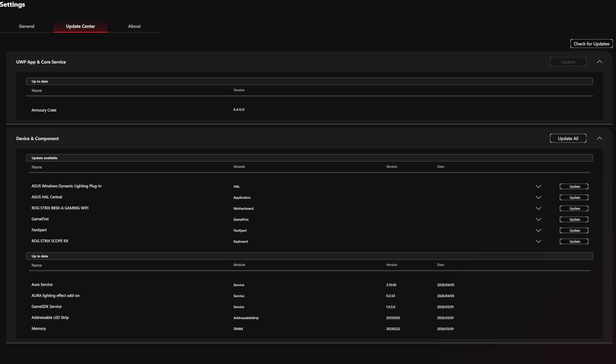This screenshot has height=364, width=616.
Task: Update the GameFirst module
Action: [x=574, y=219]
